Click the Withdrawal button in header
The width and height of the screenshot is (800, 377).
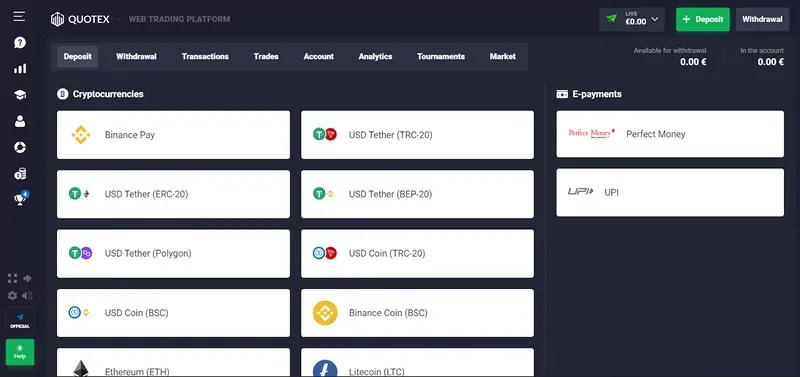[x=762, y=19]
